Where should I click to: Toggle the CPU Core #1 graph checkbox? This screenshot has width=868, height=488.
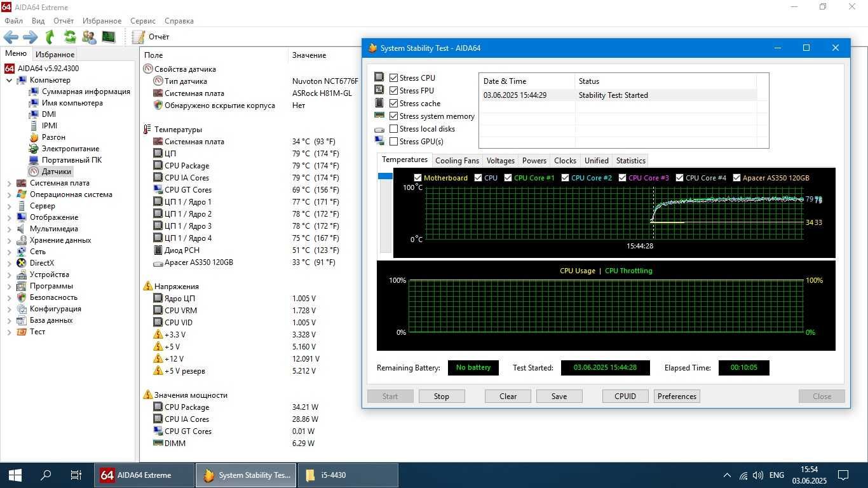click(508, 178)
